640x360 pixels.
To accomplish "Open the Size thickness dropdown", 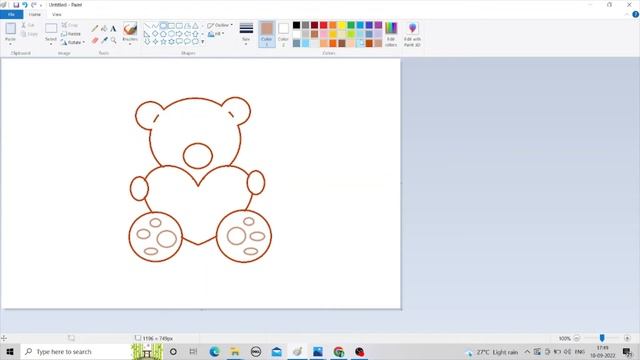I will click(246, 34).
